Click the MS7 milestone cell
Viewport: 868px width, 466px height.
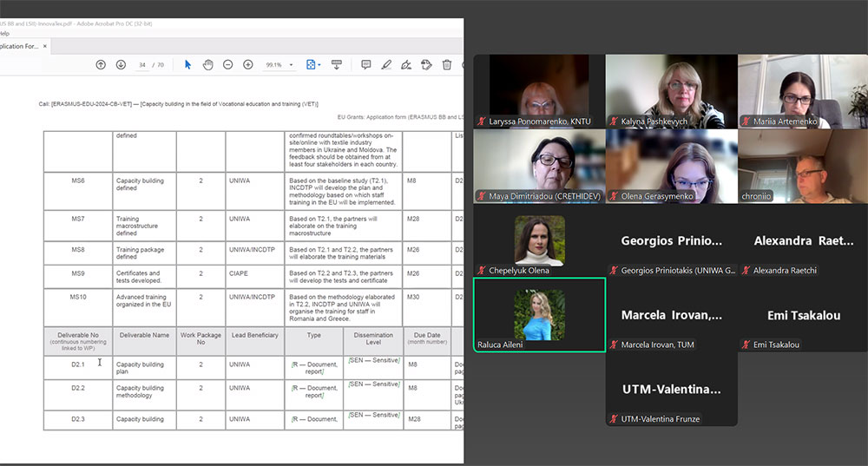coord(78,226)
